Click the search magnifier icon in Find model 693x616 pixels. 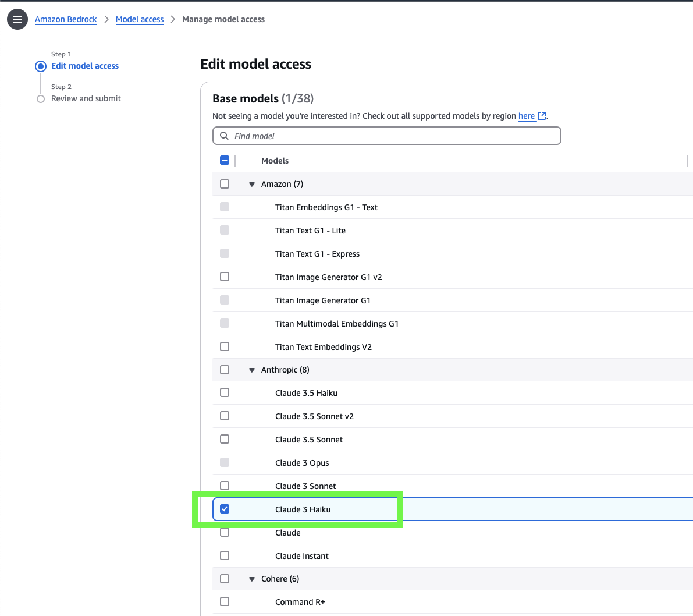click(x=224, y=136)
